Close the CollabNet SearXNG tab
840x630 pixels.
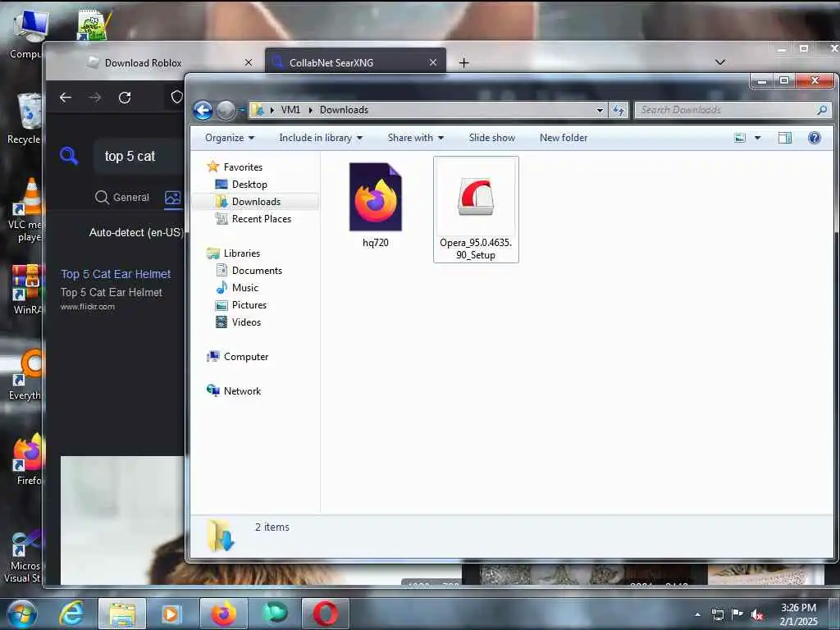click(x=433, y=62)
